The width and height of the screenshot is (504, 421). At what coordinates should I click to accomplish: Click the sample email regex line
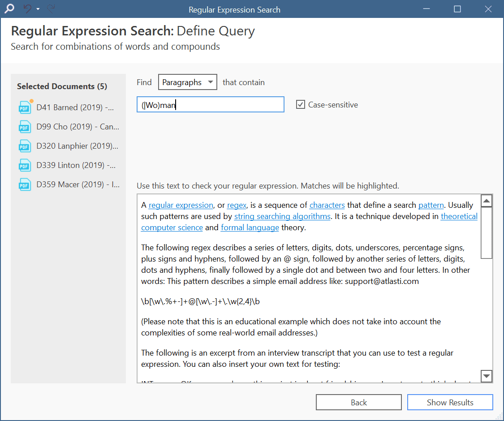[200, 301]
